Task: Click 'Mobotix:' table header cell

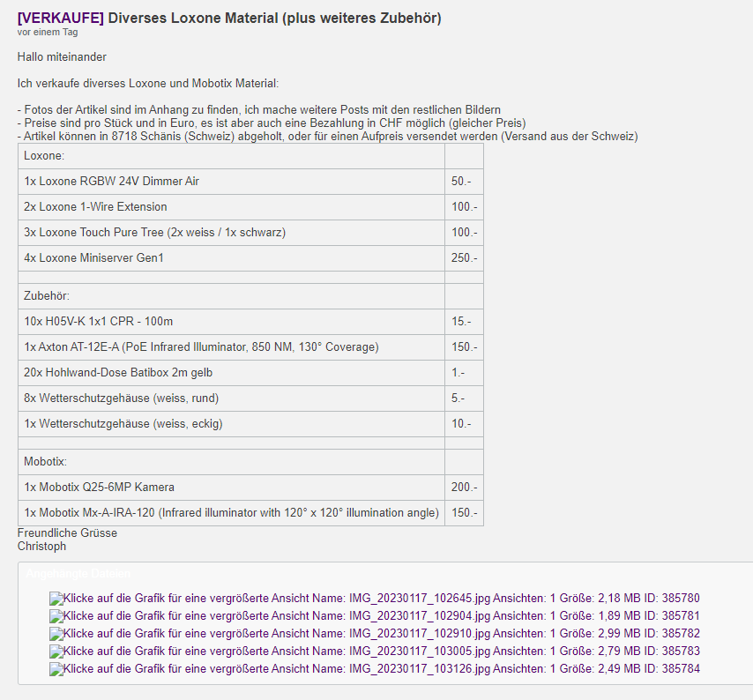Action: [232, 462]
